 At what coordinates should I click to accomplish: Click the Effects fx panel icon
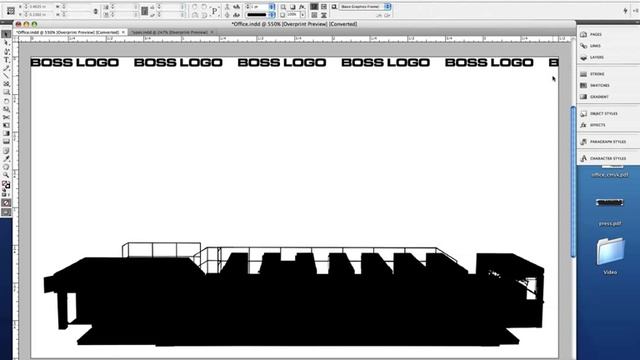click(584, 125)
